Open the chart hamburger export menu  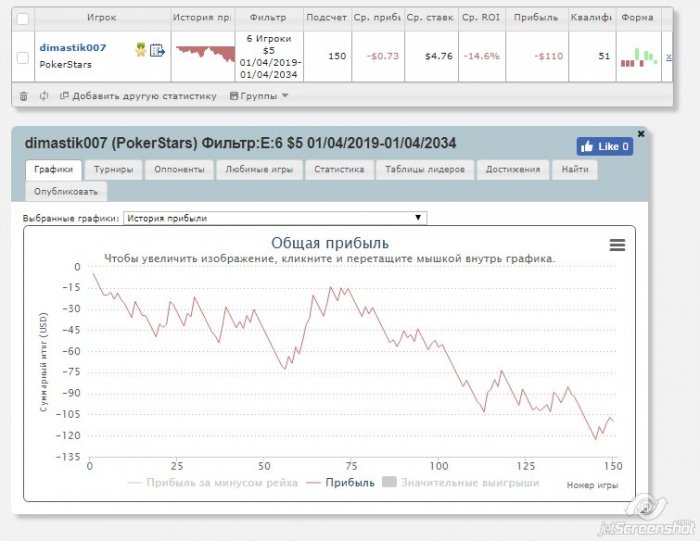617,245
